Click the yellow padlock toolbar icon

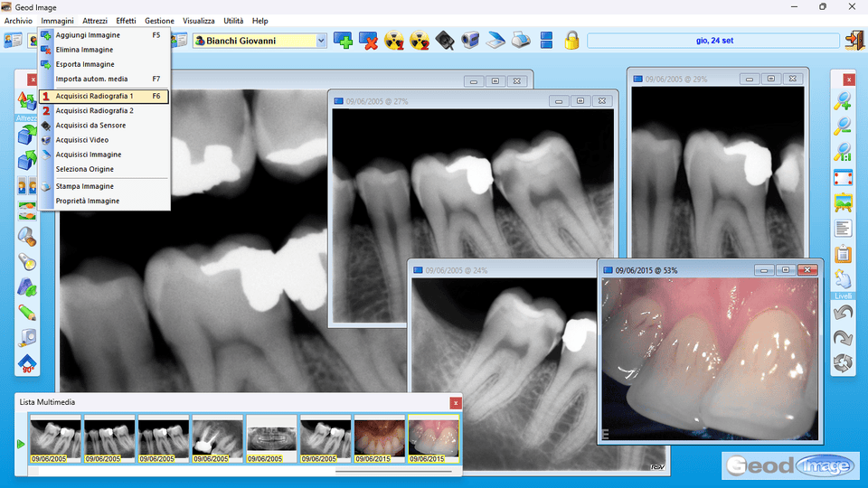point(571,41)
